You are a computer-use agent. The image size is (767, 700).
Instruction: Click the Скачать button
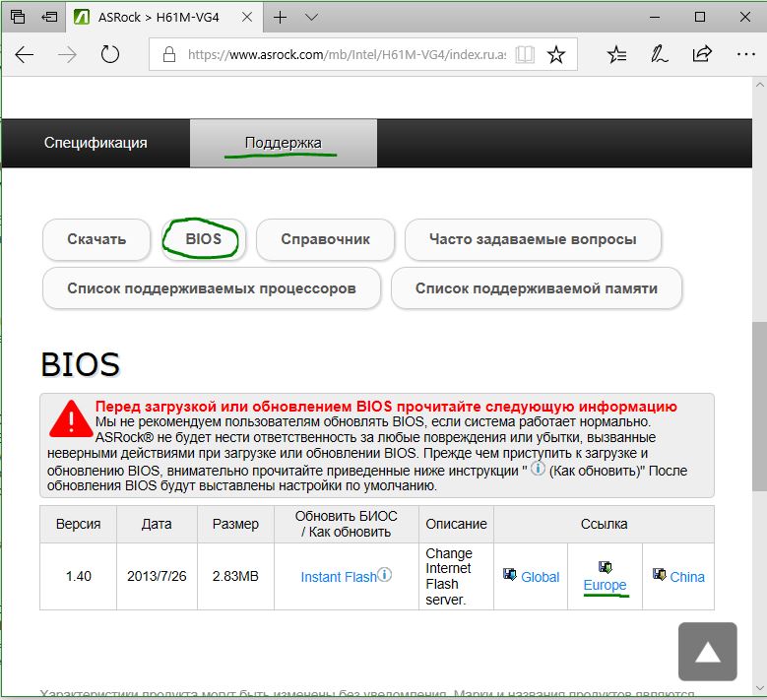[96, 239]
